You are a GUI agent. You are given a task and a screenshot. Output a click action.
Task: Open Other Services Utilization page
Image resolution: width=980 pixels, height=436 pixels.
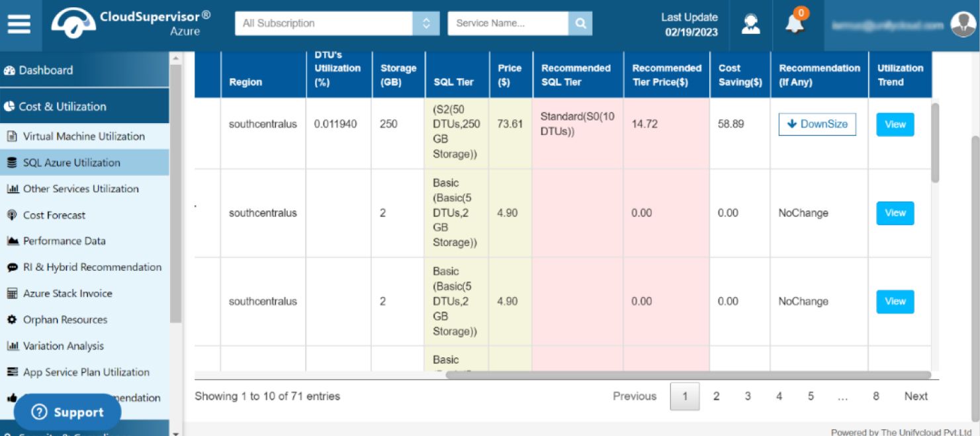(84, 189)
